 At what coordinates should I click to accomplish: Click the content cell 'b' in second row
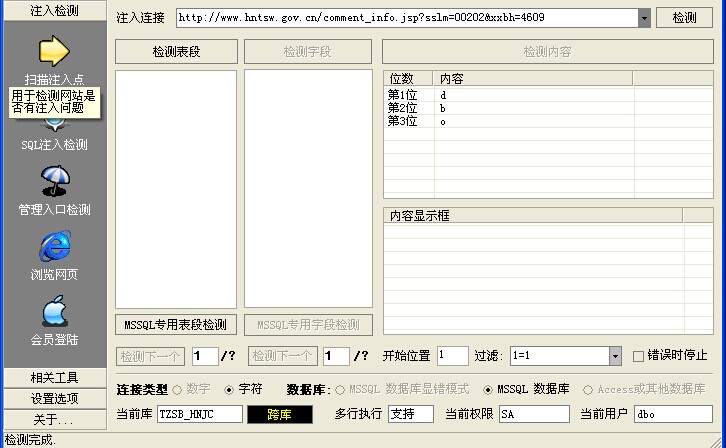[x=443, y=108]
